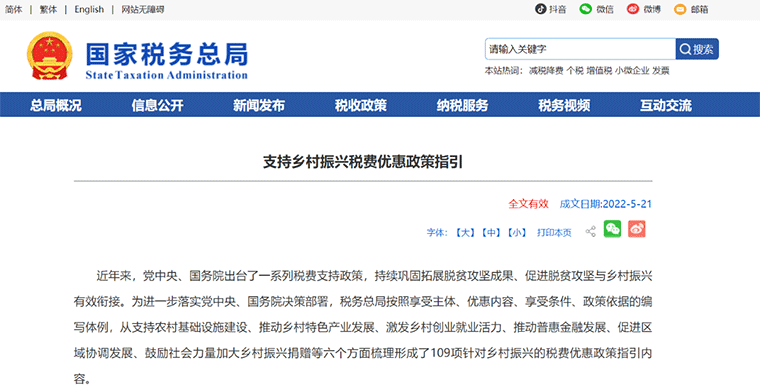Screen dimensions: 760x391
Task: Open the red Weibo icon in top bar
Action: pyautogui.click(x=633, y=9)
